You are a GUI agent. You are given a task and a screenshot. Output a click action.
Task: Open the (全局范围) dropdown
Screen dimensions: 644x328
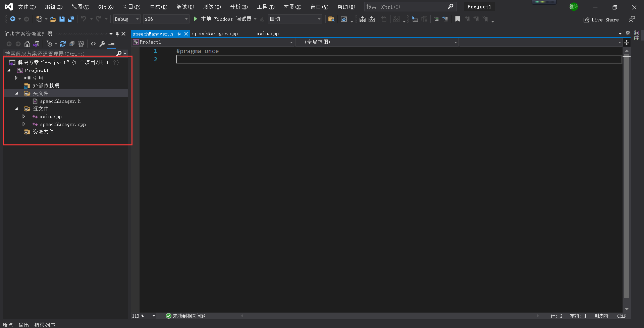(377, 42)
